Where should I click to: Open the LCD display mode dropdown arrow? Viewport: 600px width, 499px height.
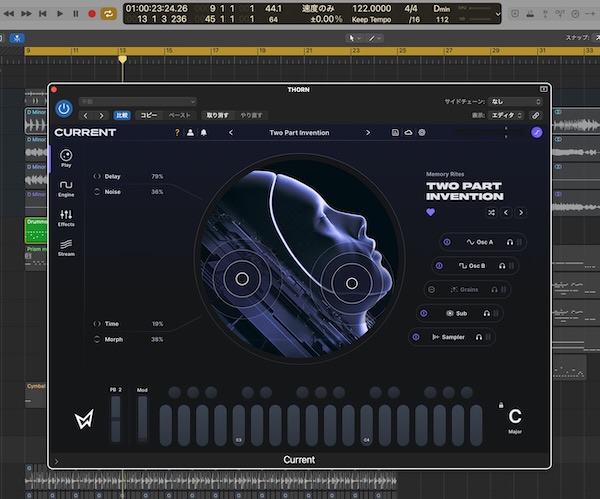(497, 14)
